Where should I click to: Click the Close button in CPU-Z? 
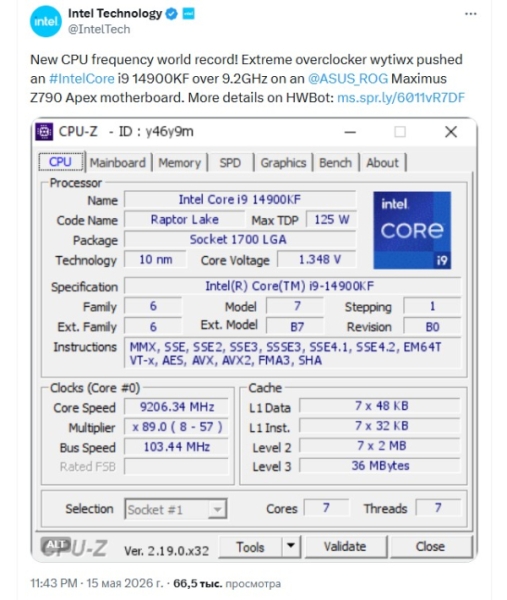coord(430,546)
